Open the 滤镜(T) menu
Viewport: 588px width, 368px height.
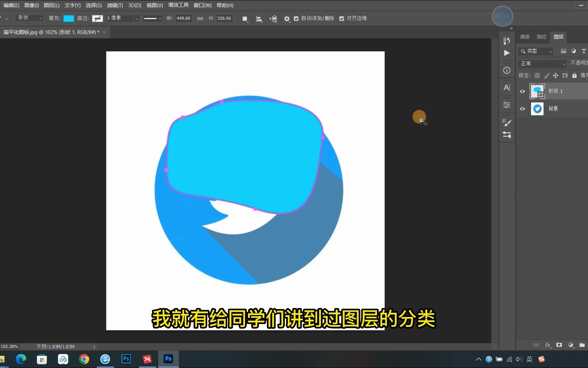coord(115,5)
